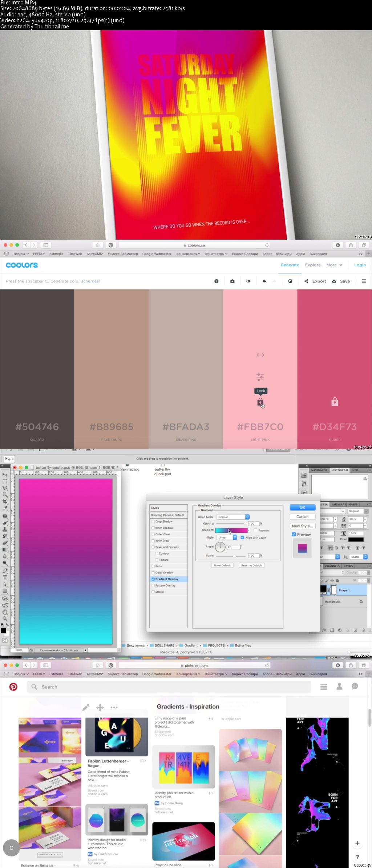
Task: Click the Pinterest toolbar button in coolors Safari window
Action: point(111,245)
